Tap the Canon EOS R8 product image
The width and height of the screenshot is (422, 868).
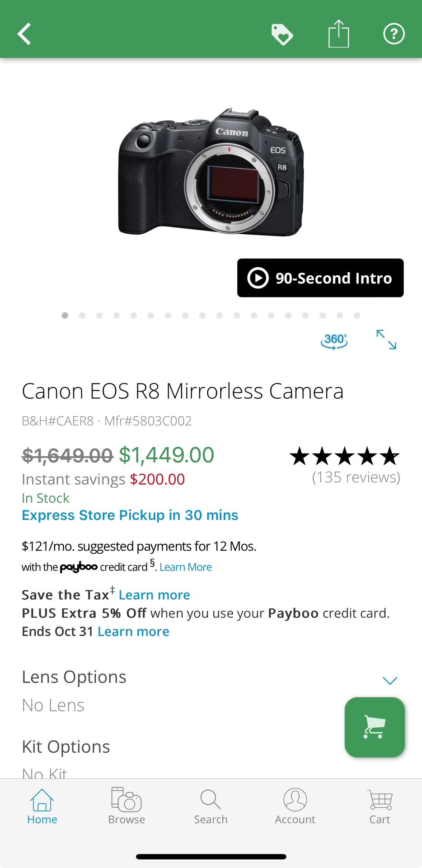click(211, 172)
